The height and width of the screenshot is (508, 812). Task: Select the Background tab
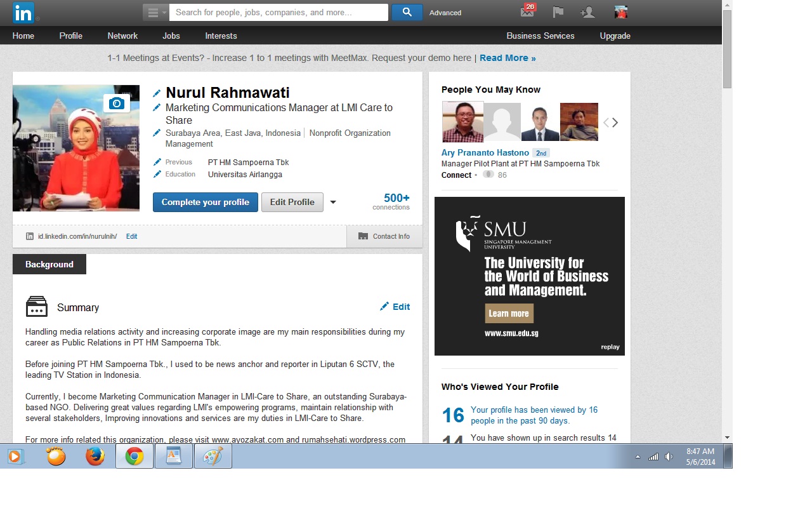tap(49, 264)
